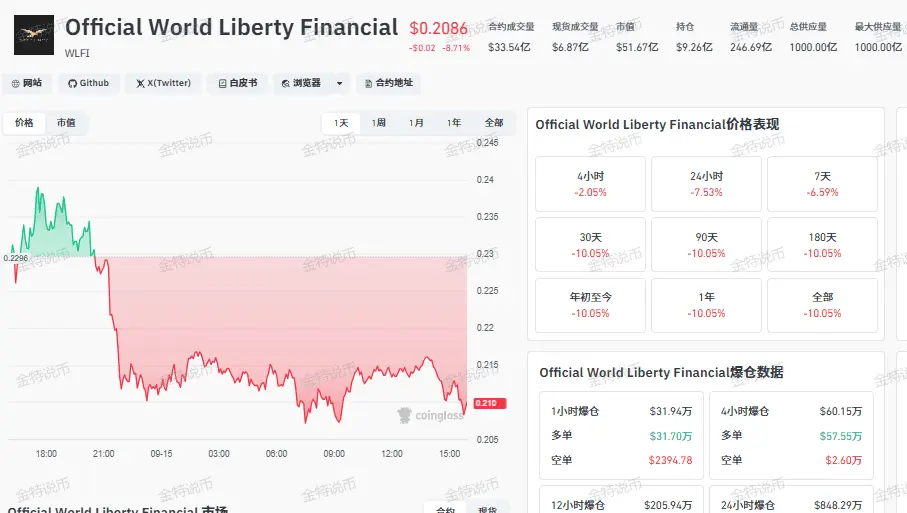Click the 合约地址 contract address button
The image size is (907, 513).
pos(389,83)
